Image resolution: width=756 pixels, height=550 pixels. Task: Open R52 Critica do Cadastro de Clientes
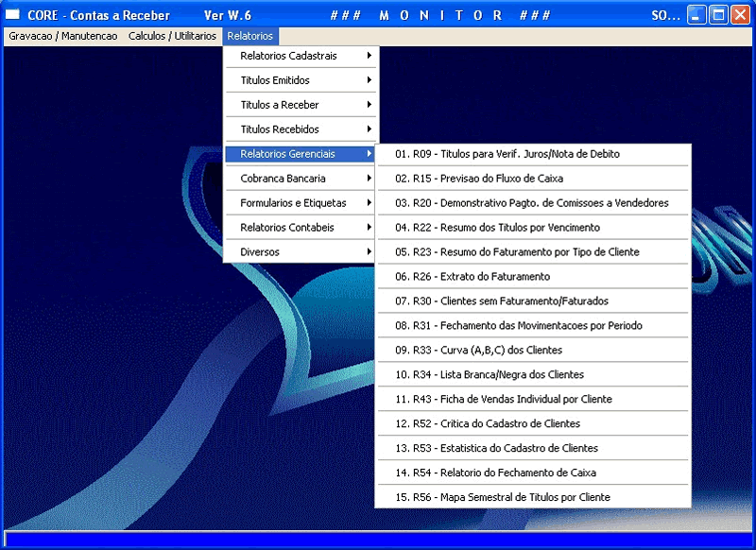click(x=533, y=424)
